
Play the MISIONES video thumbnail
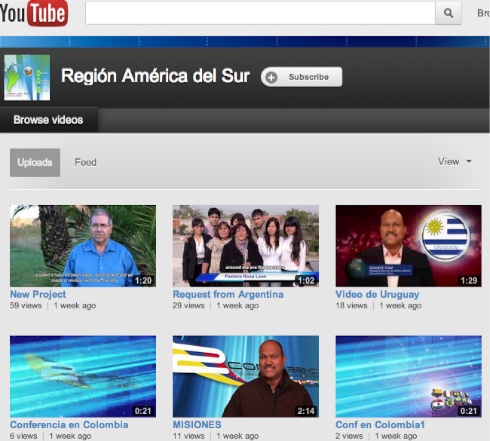(246, 376)
